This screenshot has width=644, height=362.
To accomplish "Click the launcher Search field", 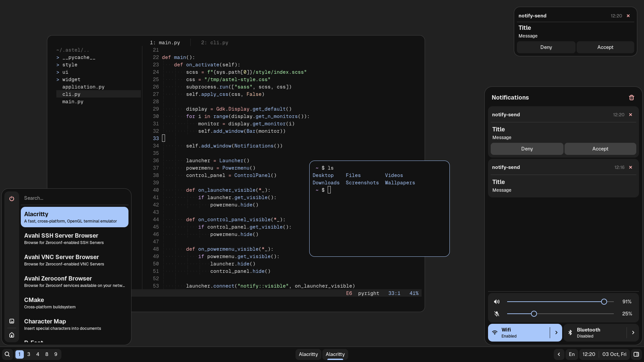I will (74, 198).
